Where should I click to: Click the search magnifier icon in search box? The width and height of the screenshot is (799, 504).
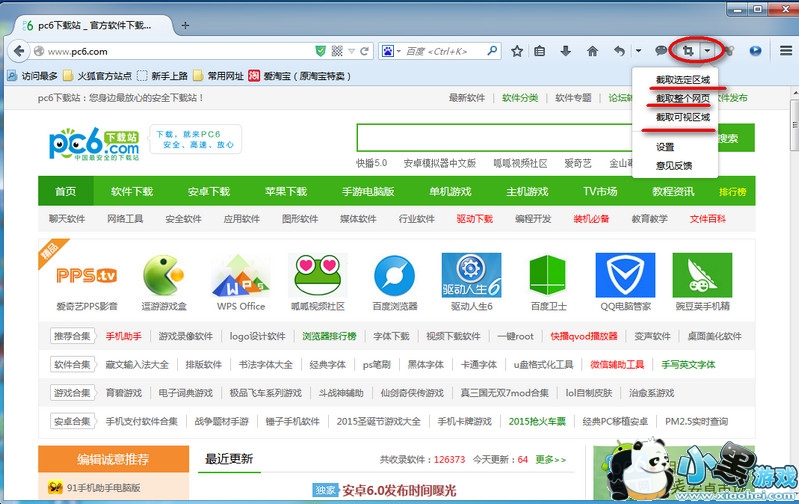point(492,51)
